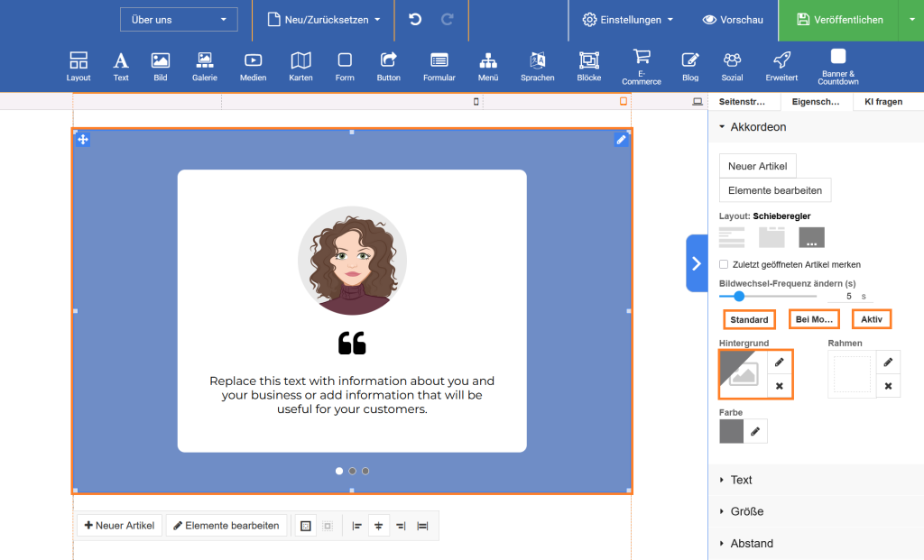Click the E-Commerce cart icon
Viewport: 924px width, 560px height.
coord(642,56)
